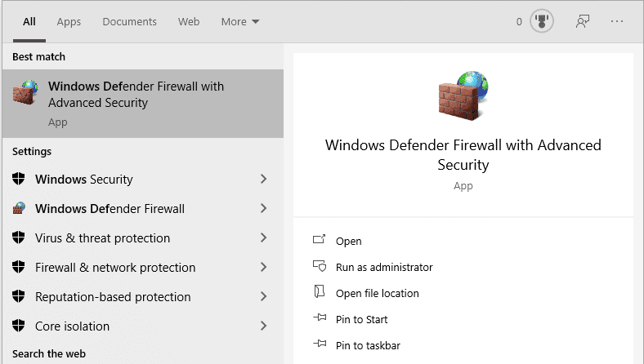This screenshot has height=364, width=644.
Task: Click the Open file location icon
Action: (319, 291)
